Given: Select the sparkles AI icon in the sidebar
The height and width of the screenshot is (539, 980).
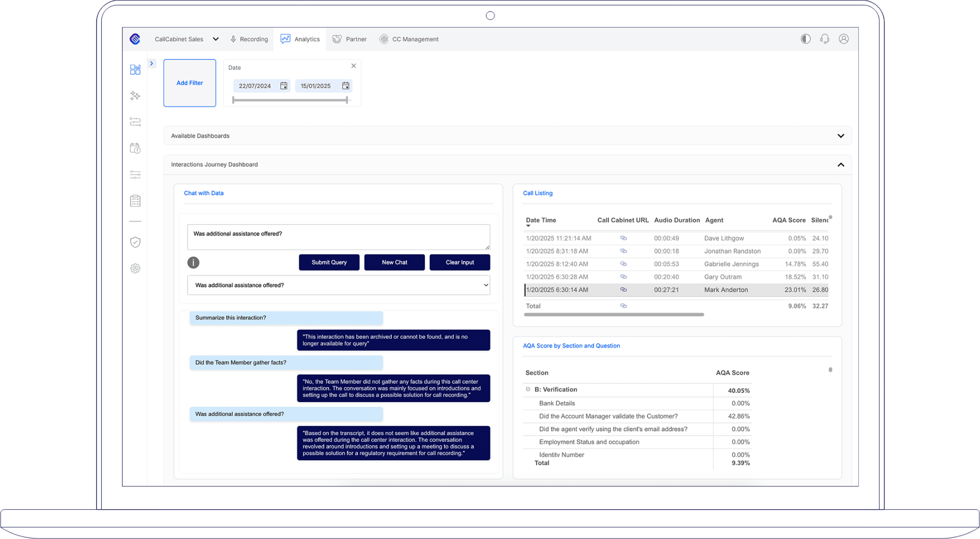Looking at the screenshot, I should point(135,96).
